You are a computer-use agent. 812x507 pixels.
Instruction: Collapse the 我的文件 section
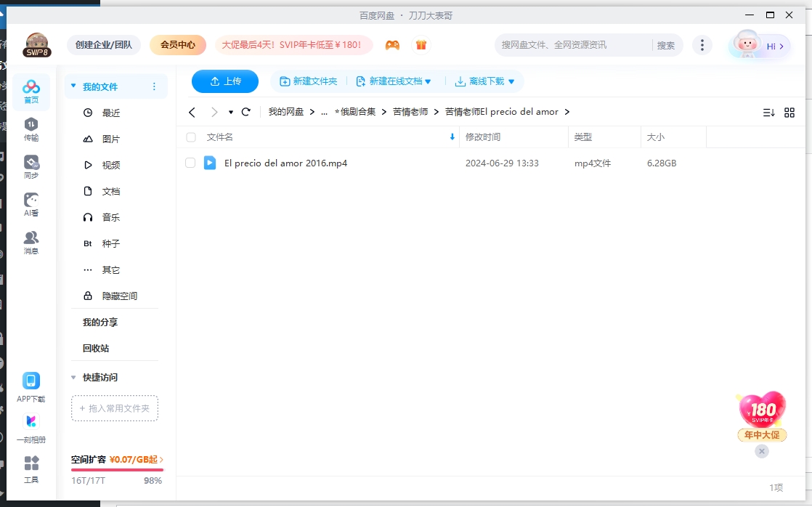click(73, 86)
